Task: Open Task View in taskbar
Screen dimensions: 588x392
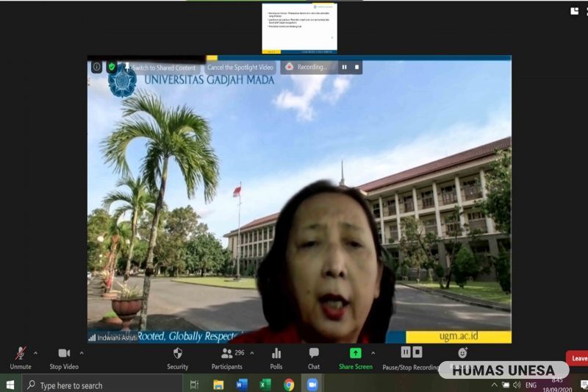Action: [x=194, y=385]
